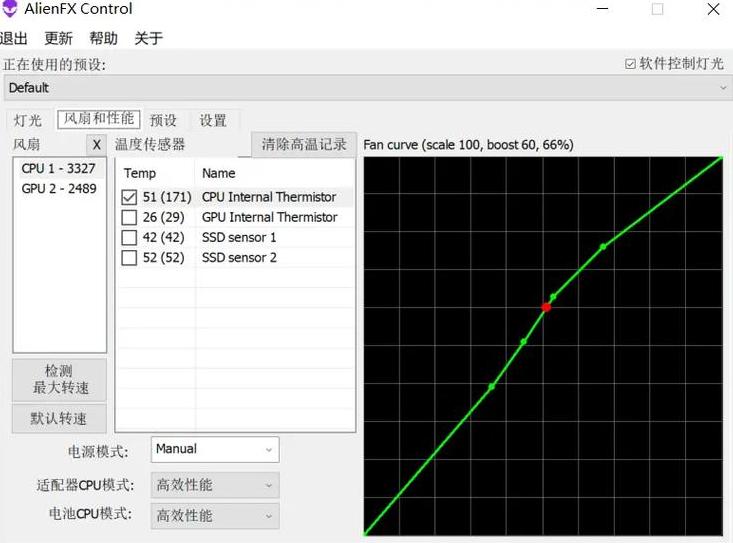Select the SSD sensor 1 name

click(239, 237)
